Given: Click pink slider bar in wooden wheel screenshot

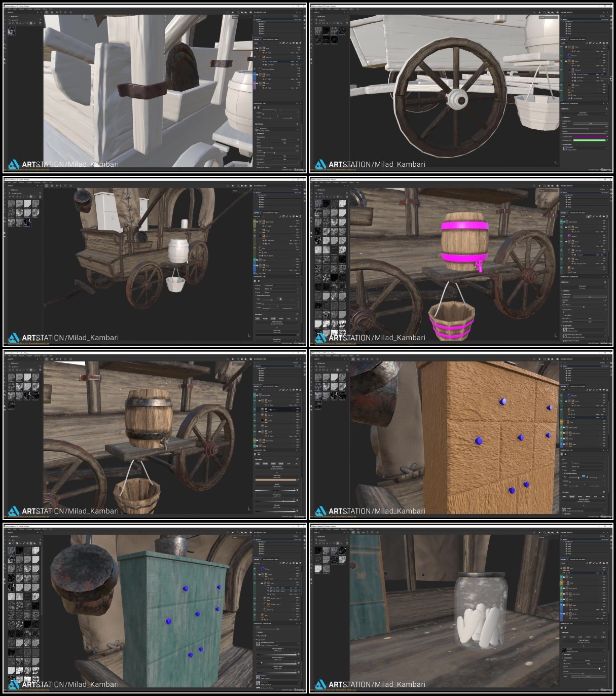Looking at the screenshot, I should 590,137.
